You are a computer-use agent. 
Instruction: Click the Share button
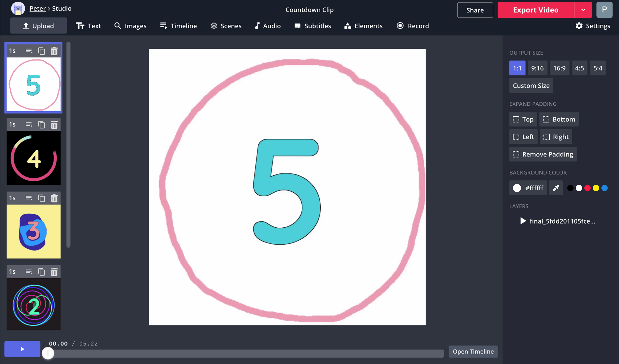click(x=475, y=10)
